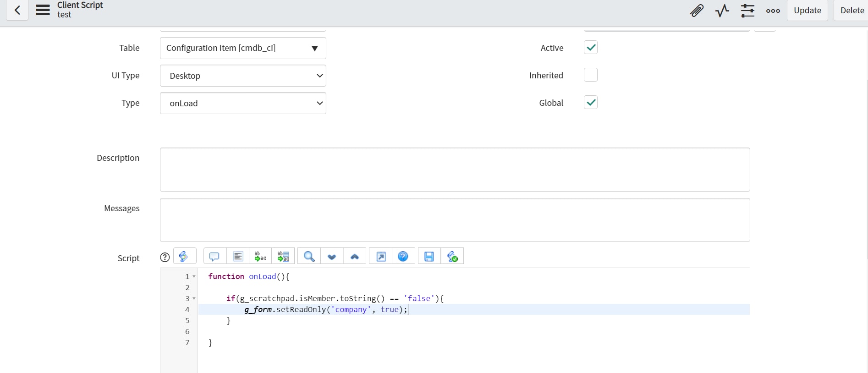Screen dimensions: 868x373
Task: Collapse code fold on line 3
Action: click(x=194, y=298)
